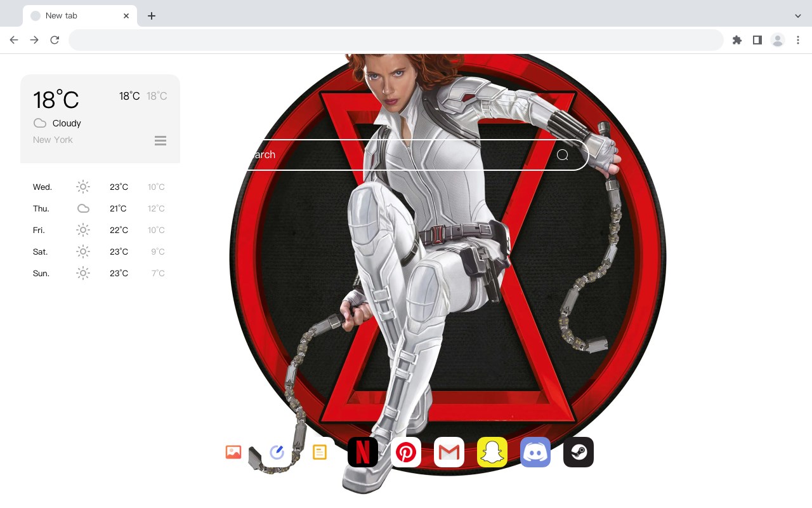812x508 pixels.
Task: Expand the tab search chevron
Action: click(798, 16)
